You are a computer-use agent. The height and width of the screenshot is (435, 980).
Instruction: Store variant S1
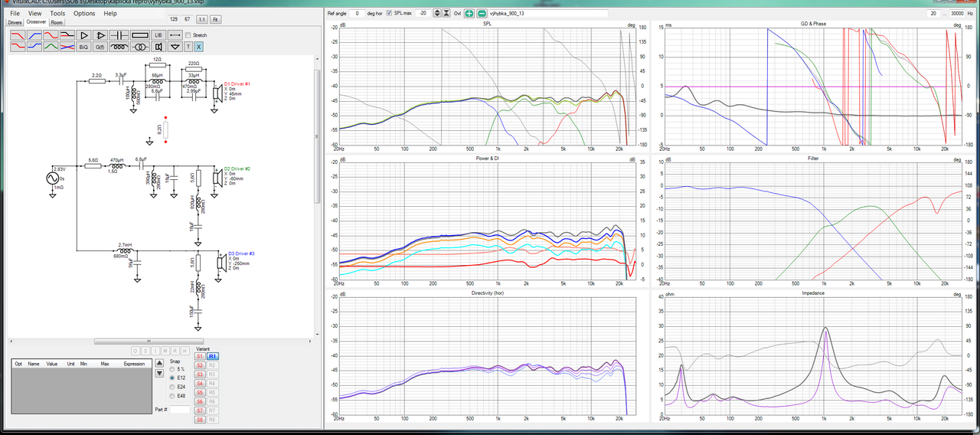200,356
